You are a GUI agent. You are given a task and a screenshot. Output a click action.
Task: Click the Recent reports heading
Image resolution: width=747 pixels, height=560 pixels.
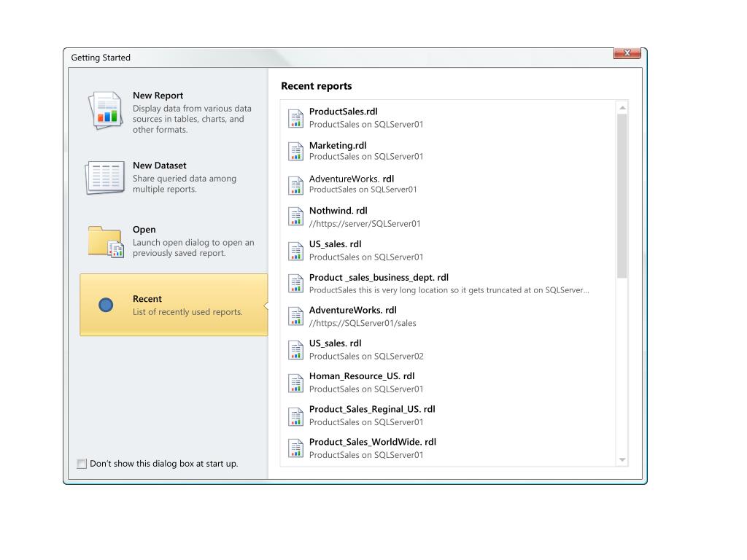pyautogui.click(x=317, y=86)
